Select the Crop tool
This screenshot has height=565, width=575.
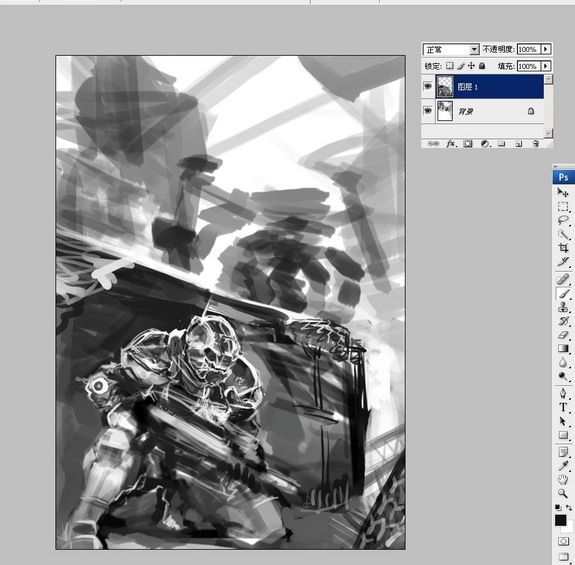click(563, 248)
